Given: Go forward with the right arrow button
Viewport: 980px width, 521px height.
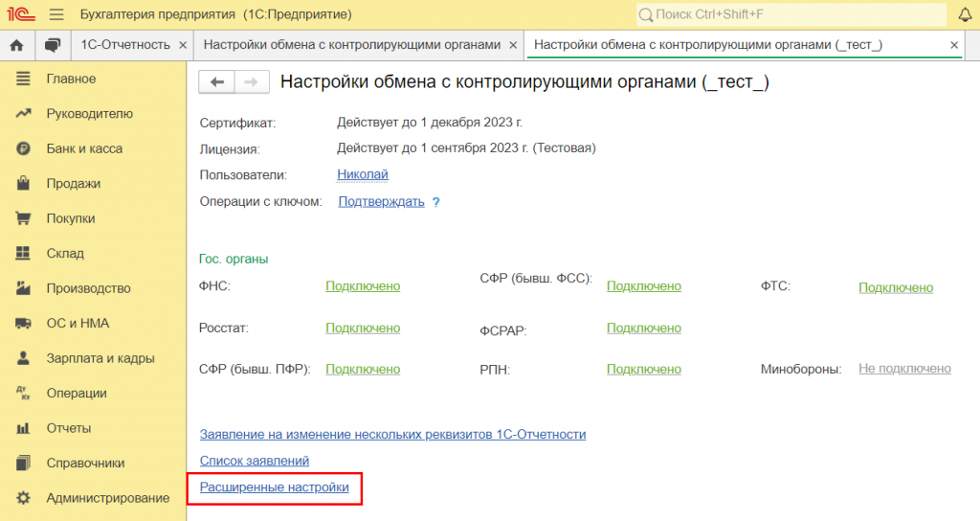Looking at the screenshot, I should coord(252,82).
